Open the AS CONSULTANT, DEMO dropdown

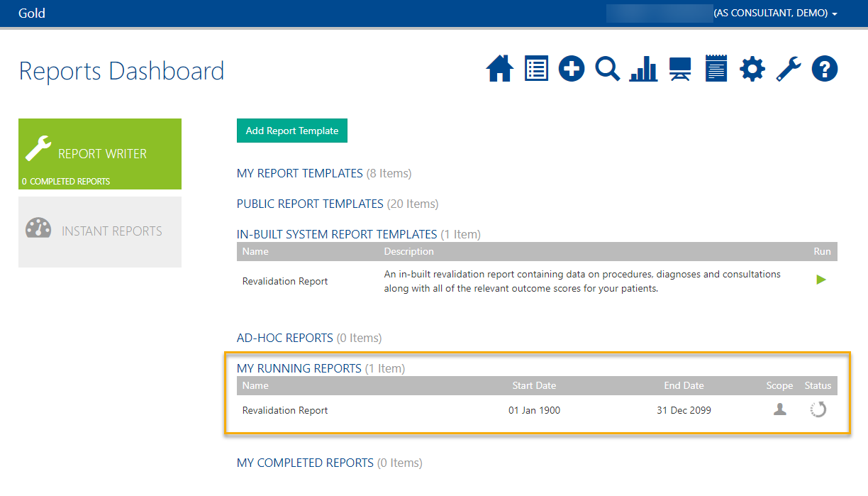(x=775, y=13)
